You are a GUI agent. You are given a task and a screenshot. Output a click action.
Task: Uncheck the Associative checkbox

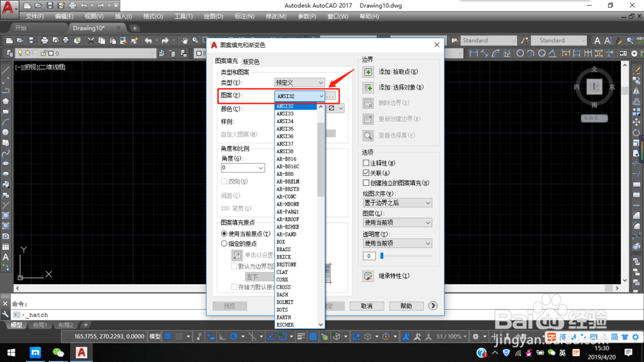(x=366, y=173)
